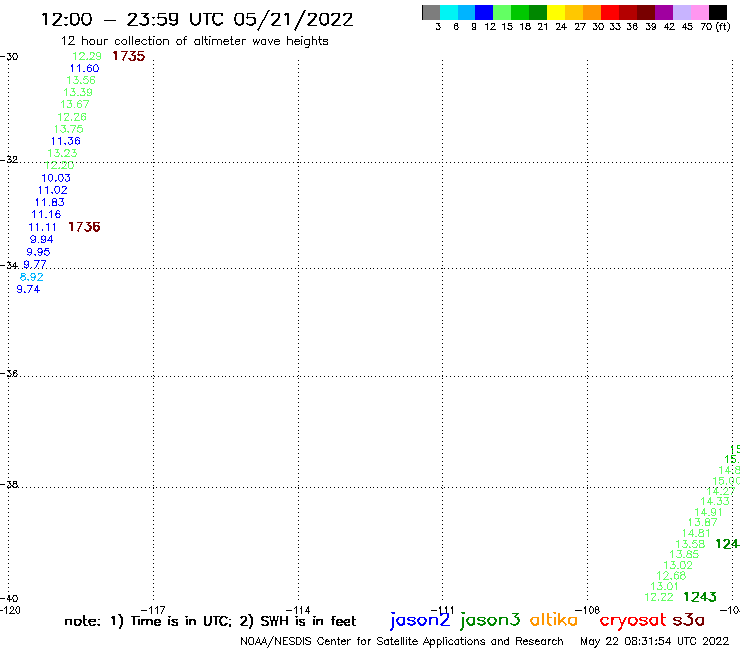
Task: Select the 12.68 wave height value
Action: click(x=671, y=576)
